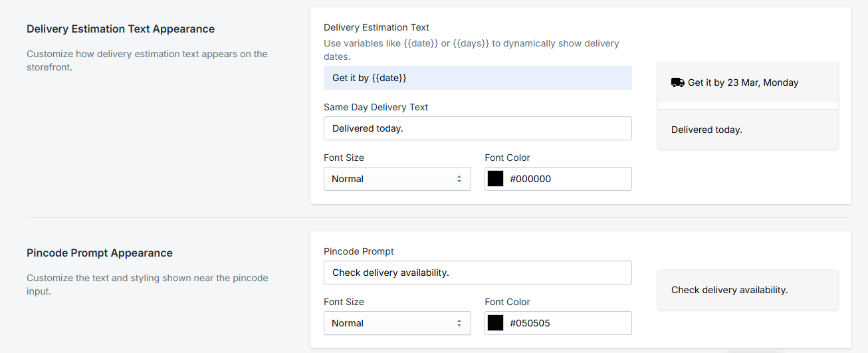Image resolution: width=868 pixels, height=353 pixels.
Task: Click the Same Day Delivery Text input
Action: click(477, 128)
